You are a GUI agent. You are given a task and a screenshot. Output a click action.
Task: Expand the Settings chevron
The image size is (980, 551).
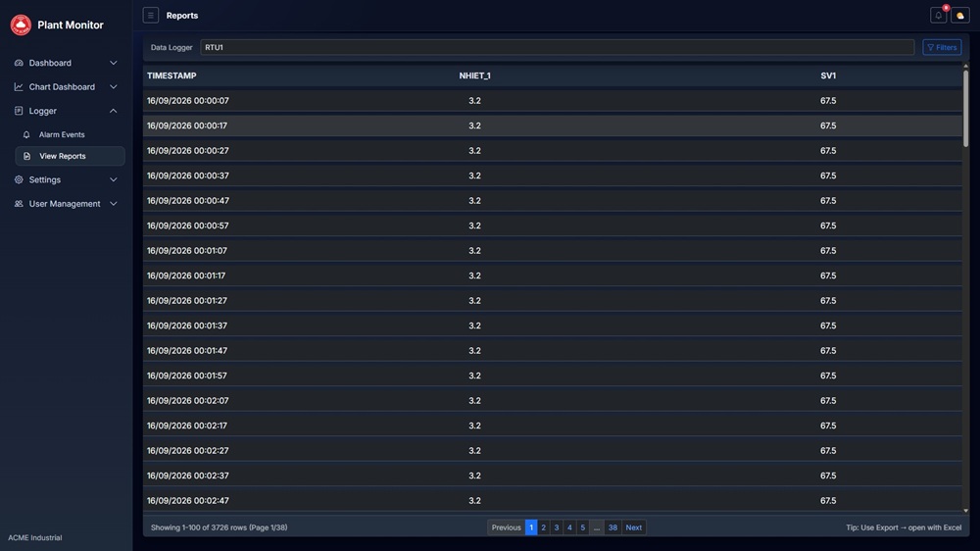[x=113, y=179]
